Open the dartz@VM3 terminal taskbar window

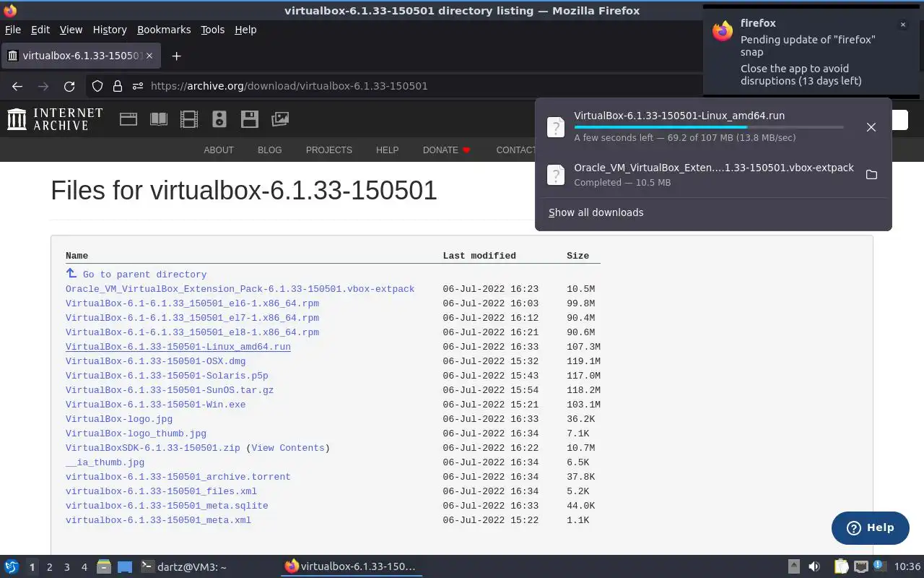[183, 567]
